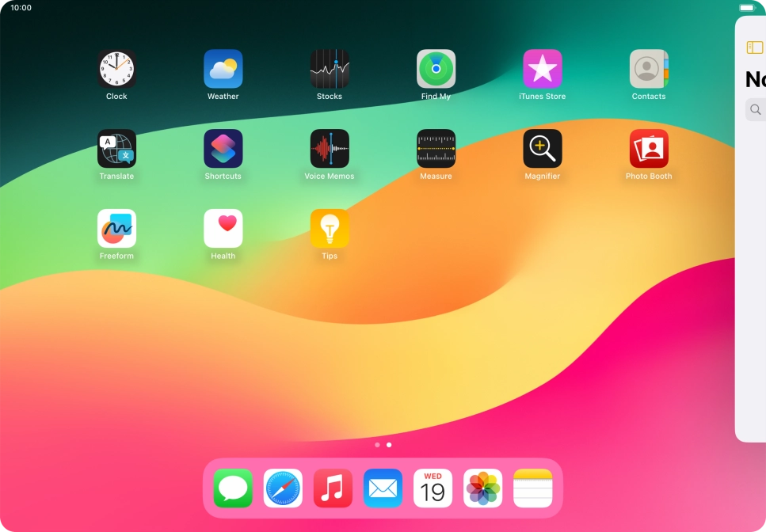
Task: Open the Freeform app
Action: [x=116, y=229]
